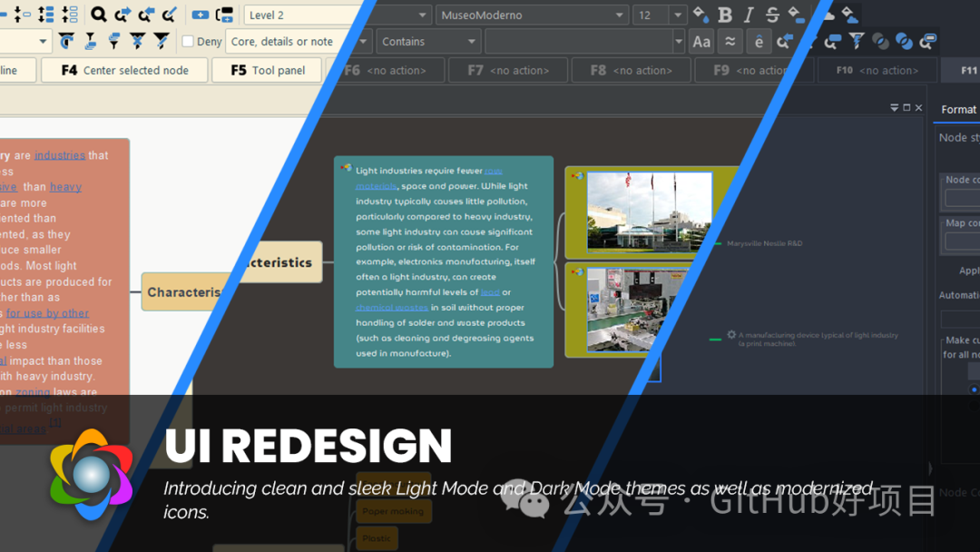Click the text color paint-drop icon
This screenshot has height=552, width=980.
click(701, 15)
